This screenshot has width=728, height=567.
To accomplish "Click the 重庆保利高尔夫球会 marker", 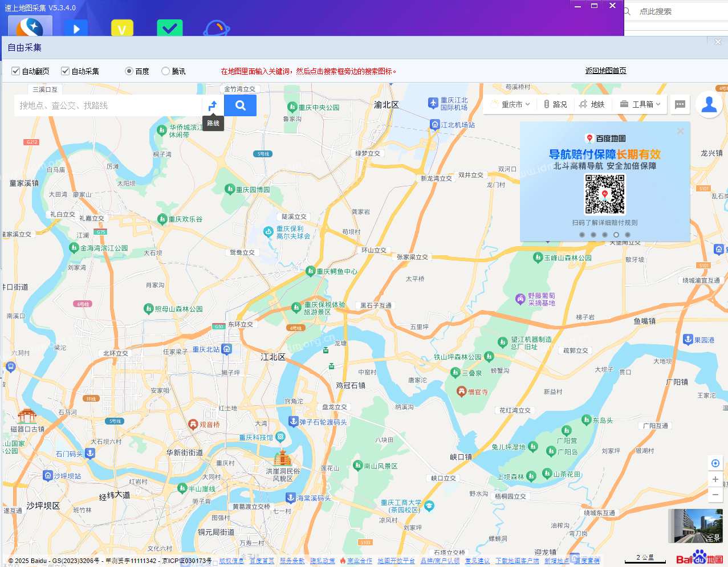I will pyautogui.click(x=268, y=231).
